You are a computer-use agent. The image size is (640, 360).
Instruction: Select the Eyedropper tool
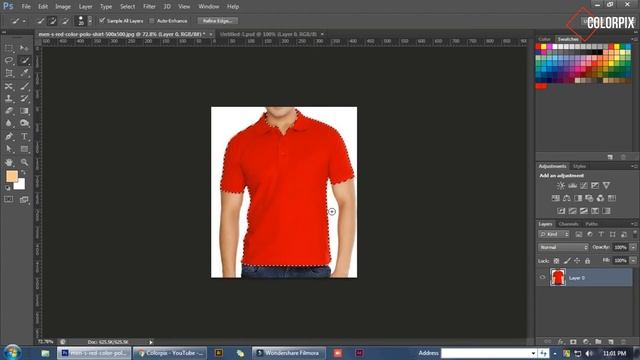(24, 73)
